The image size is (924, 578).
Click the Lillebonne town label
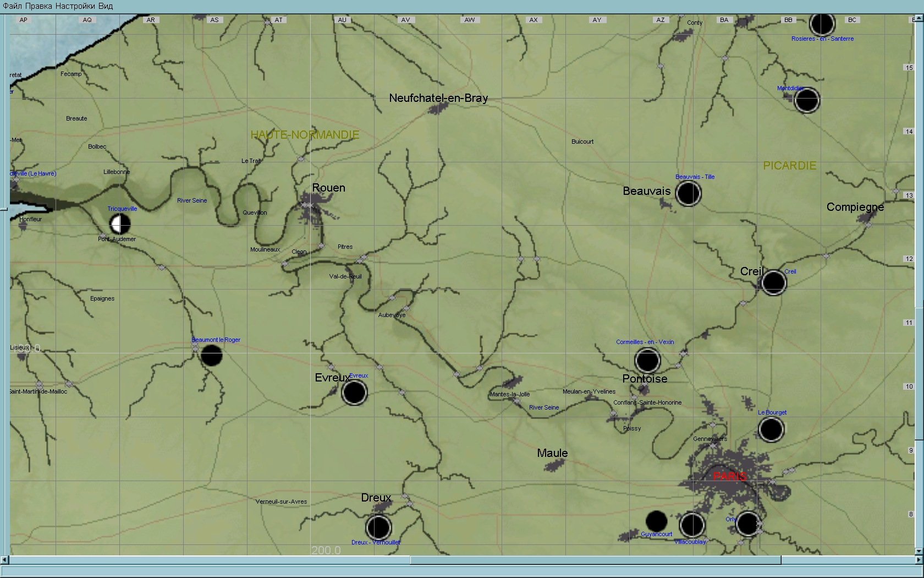pos(117,172)
